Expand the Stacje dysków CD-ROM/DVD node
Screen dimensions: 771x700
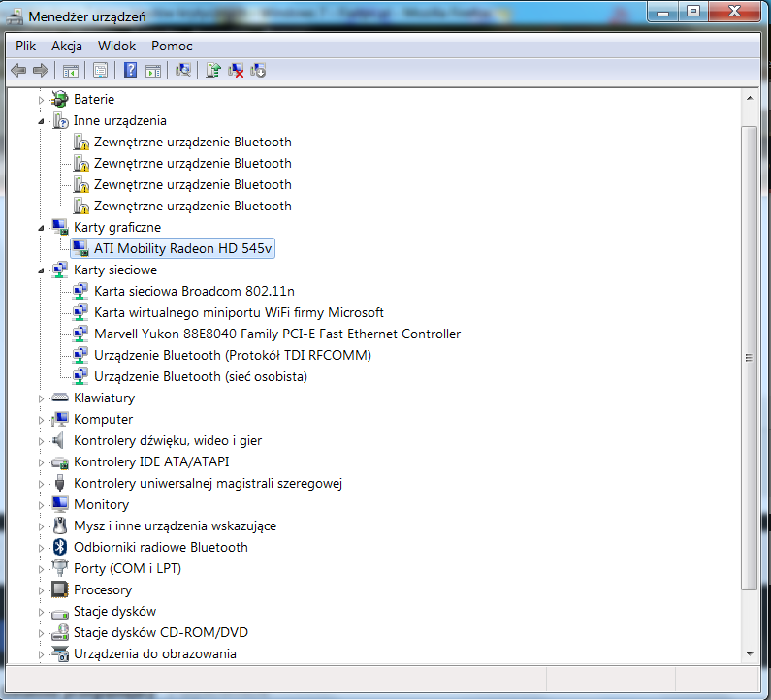(42, 633)
